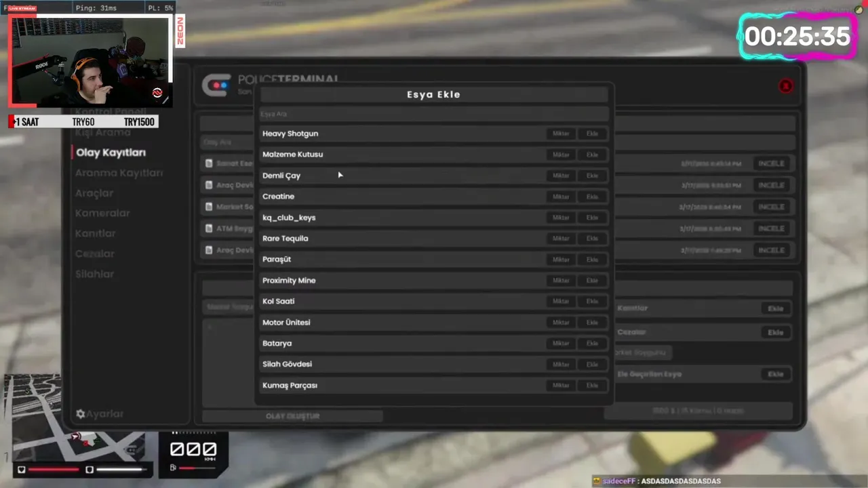Click Miktar field in Creatine row

561,197
